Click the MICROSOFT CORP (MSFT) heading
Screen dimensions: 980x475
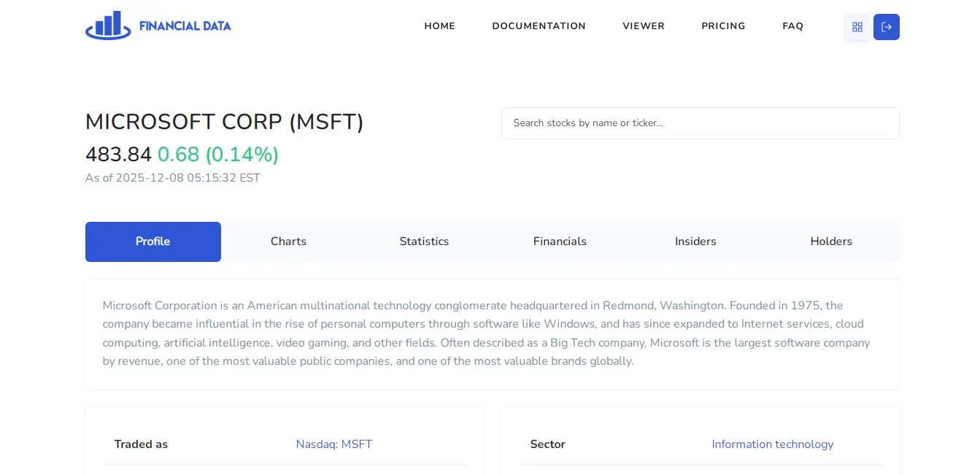(225, 122)
